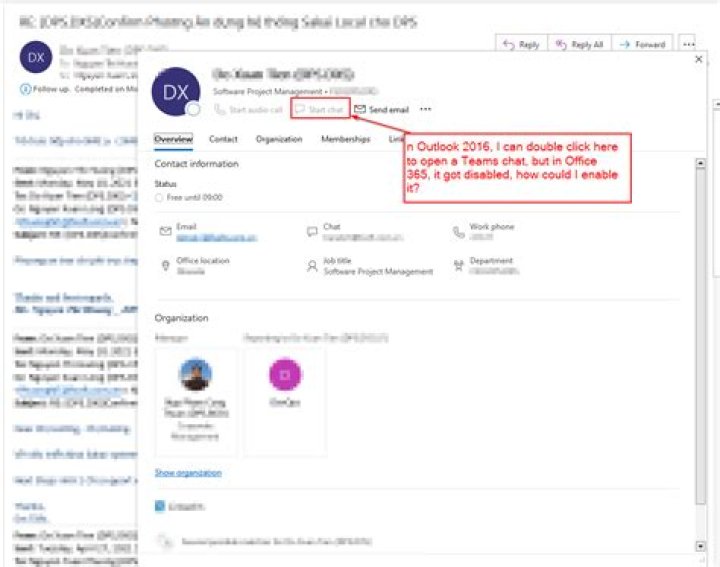Open the manager's card with photo avatar
This screenshot has width=720, height=567.
(196, 401)
